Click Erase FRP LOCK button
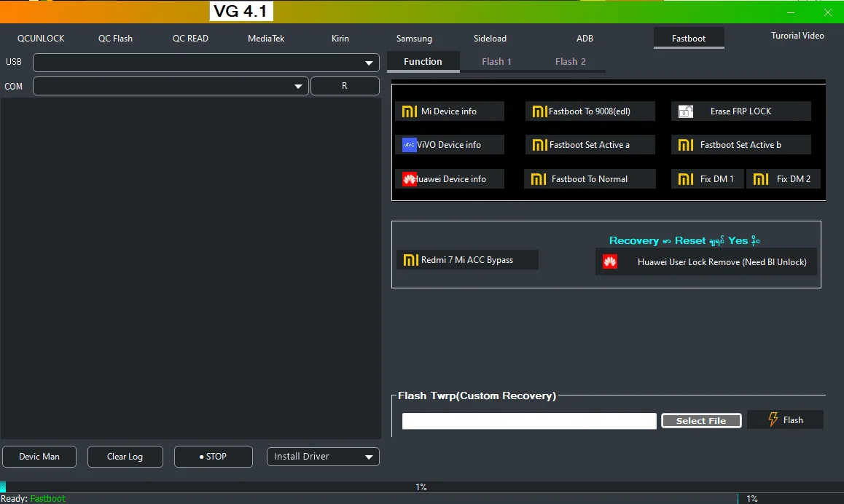Viewport: 844px width, 504px height. coord(741,111)
